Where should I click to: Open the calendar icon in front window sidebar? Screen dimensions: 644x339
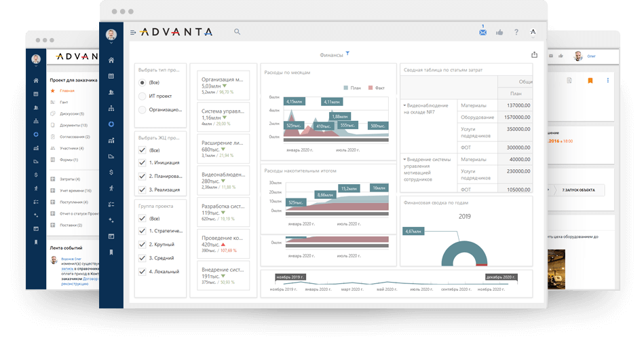coord(111,76)
